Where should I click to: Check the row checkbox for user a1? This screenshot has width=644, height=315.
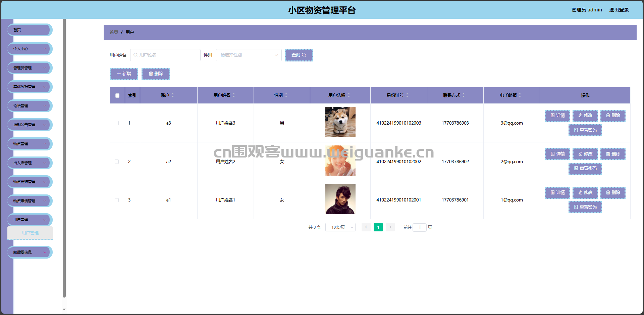coord(117,200)
